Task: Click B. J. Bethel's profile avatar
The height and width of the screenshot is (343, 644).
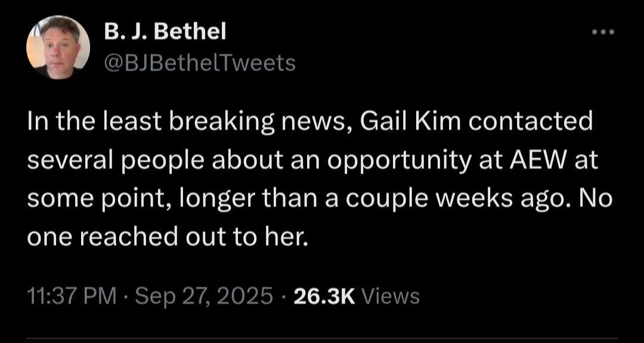Action: click(x=58, y=47)
